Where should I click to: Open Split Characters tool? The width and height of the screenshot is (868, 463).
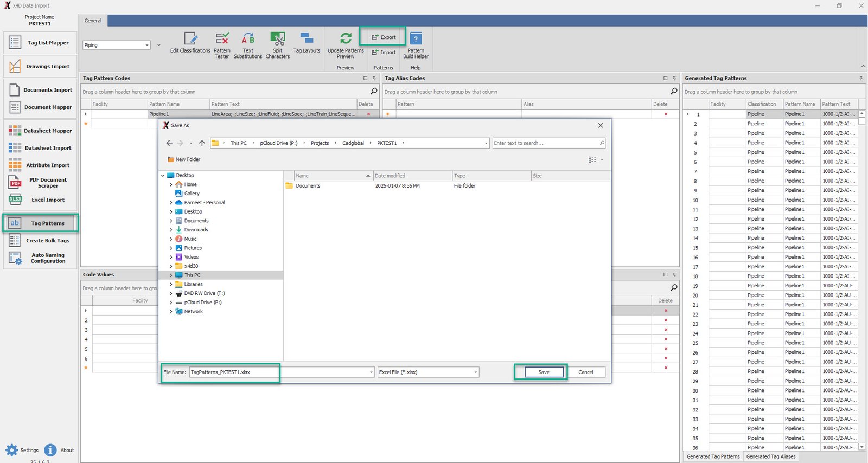pyautogui.click(x=277, y=44)
